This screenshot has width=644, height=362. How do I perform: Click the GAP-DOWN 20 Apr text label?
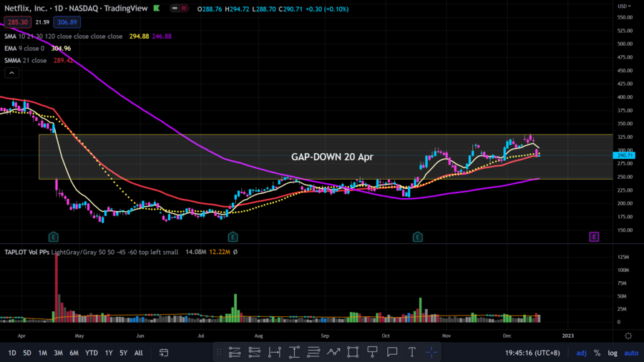[332, 157]
